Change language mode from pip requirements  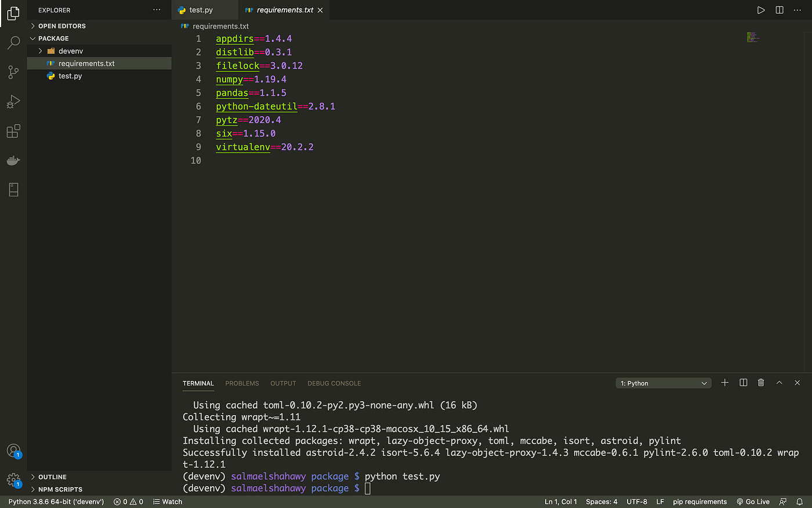(x=699, y=502)
